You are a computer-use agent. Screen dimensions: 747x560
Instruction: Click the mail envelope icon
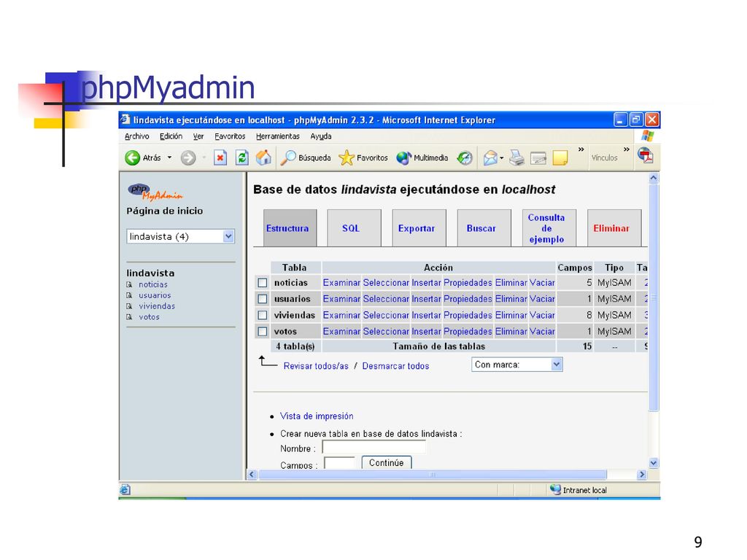pos(490,157)
